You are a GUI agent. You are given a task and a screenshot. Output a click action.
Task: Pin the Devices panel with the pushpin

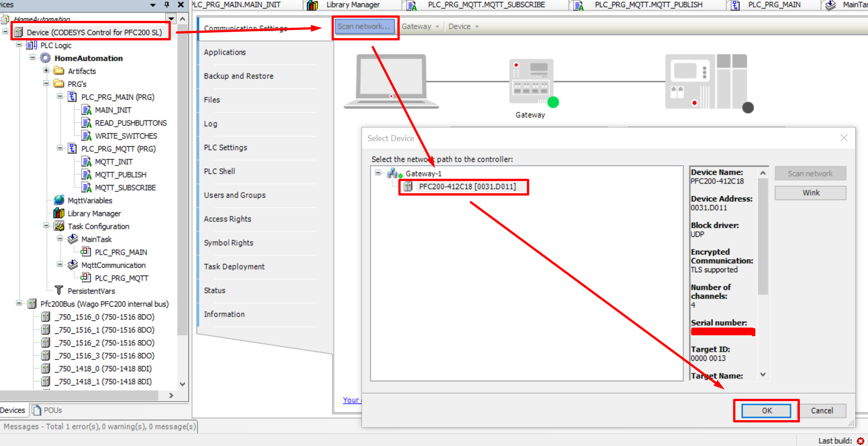167,5
